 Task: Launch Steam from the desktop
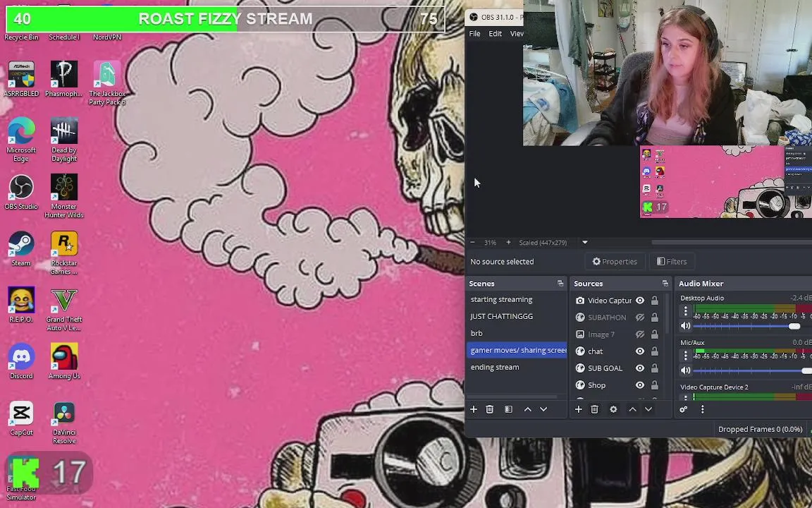point(21,248)
